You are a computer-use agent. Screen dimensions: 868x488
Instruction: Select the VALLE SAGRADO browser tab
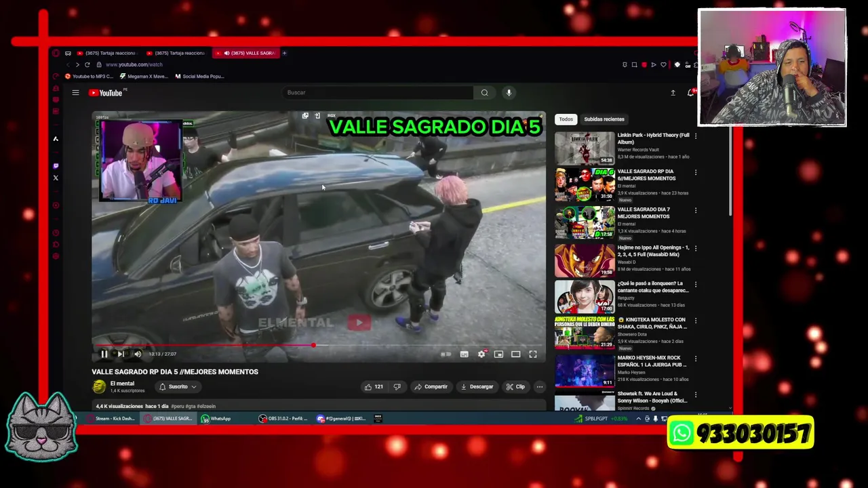point(246,53)
